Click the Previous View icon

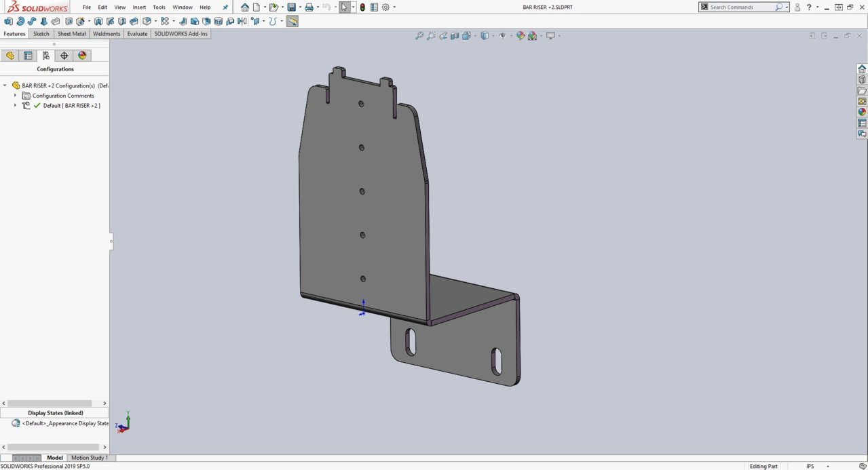coord(443,36)
